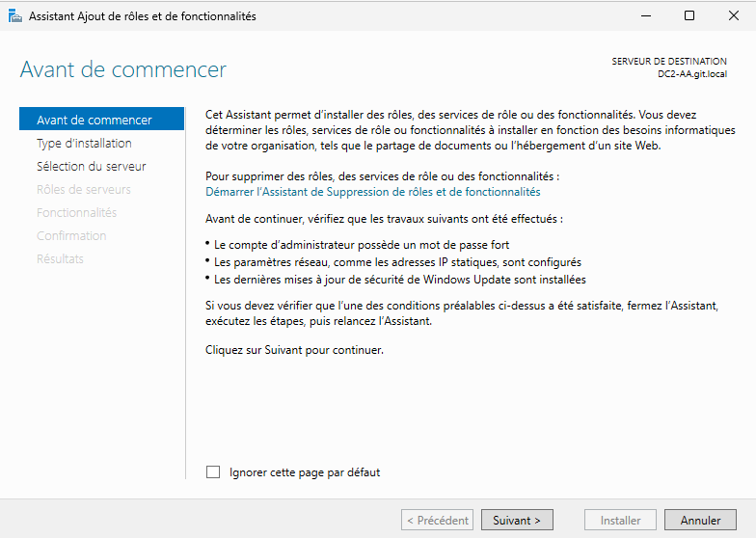Image resolution: width=756 pixels, height=538 pixels.
Task: Click the "Avant de commencer" page heading
Action: click(123, 69)
